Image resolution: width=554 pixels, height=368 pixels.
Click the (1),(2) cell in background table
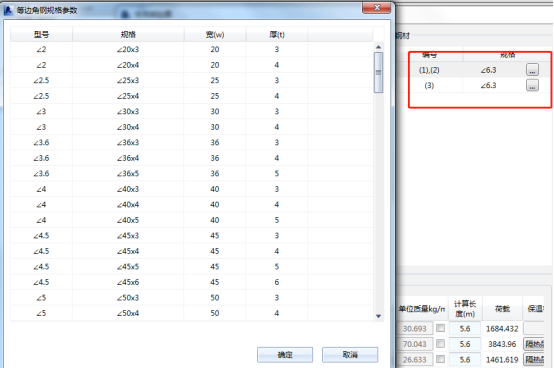click(429, 70)
